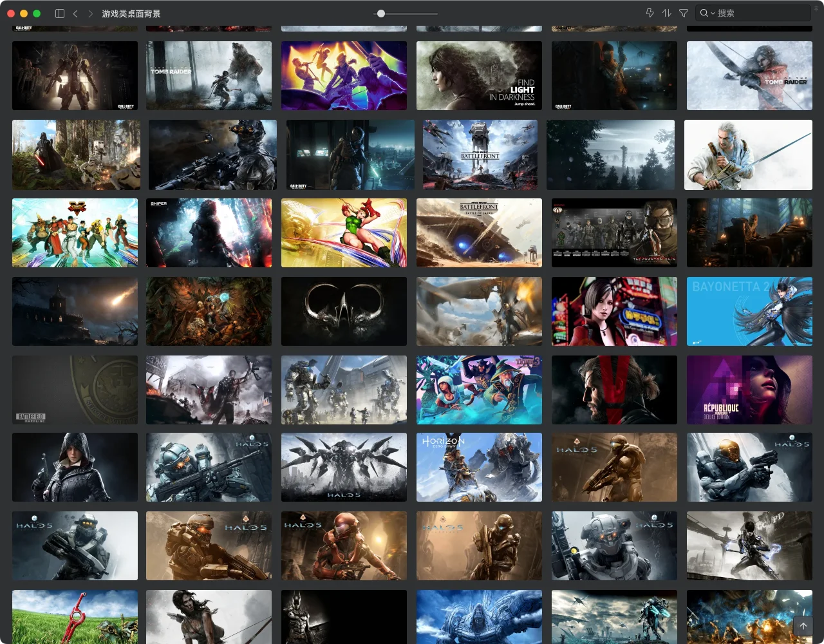Select Street Fighter V group wallpaper
Viewport: 824px width, 644px height.
tap(75, 232)
